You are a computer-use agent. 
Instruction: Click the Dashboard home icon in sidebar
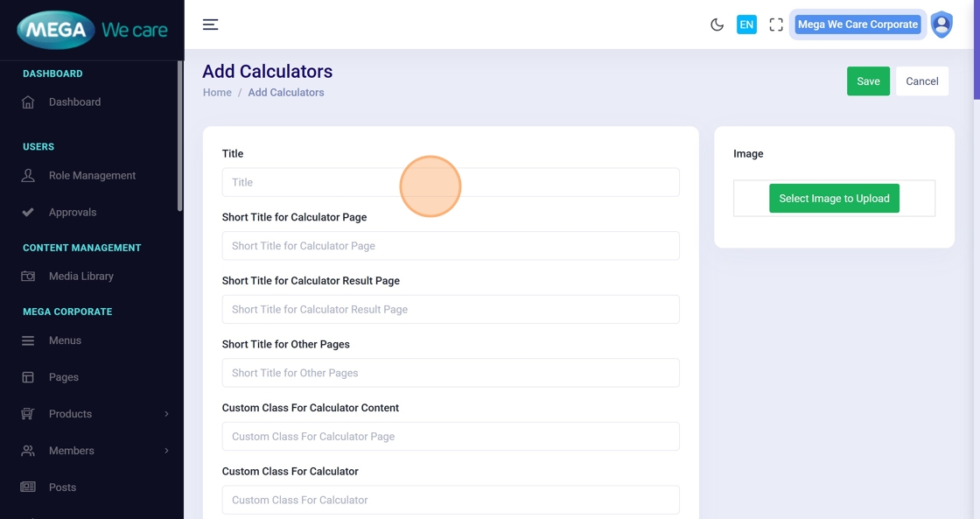(28, 102)
